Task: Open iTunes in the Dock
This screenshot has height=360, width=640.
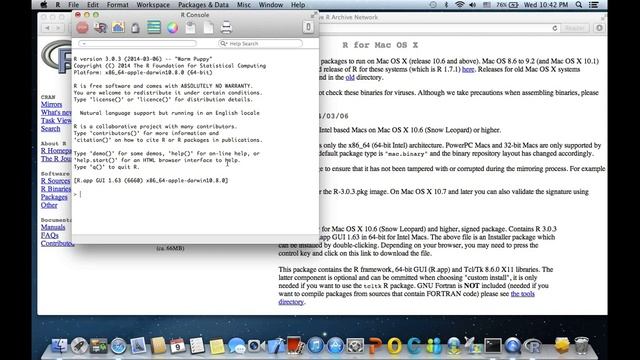Action: pos(315,346)
